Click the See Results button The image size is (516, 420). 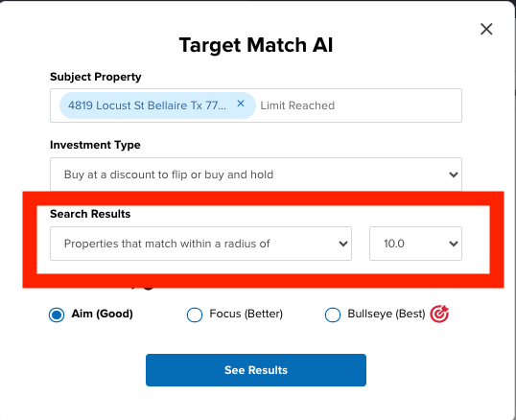256,370
